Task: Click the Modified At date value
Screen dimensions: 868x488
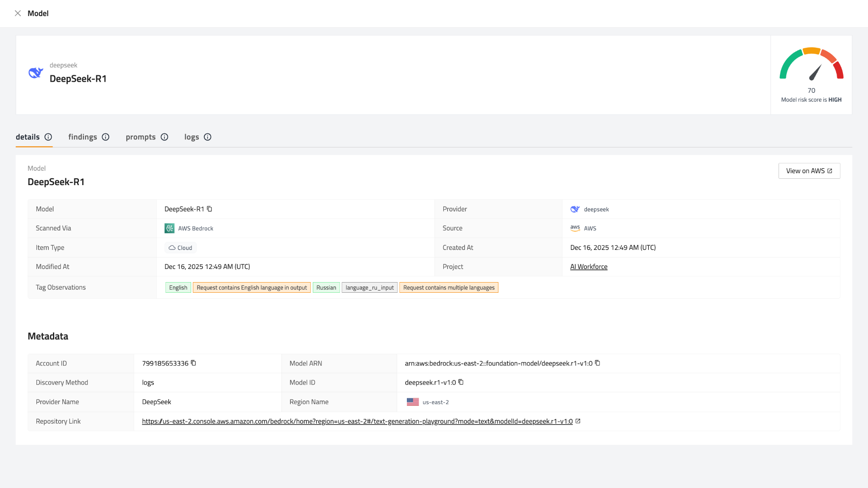Action: (x=207, y=266)
